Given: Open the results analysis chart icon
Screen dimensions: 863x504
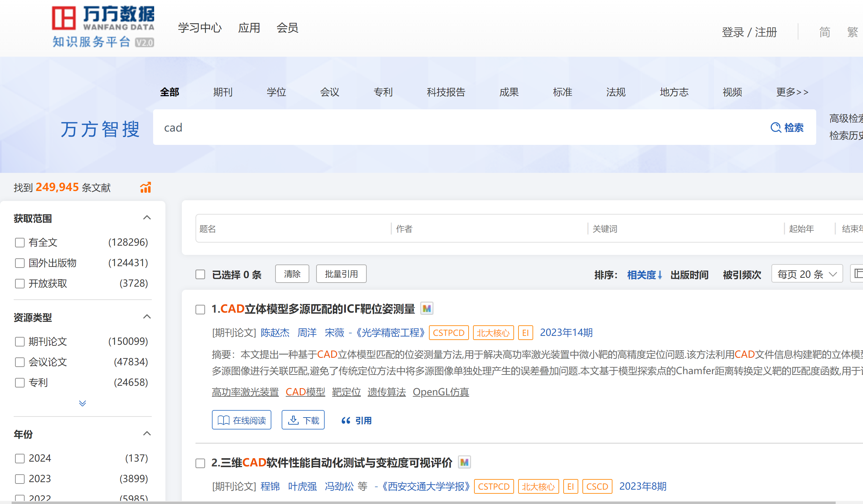Looking at the screenshot, I should (x=146, y=187).
